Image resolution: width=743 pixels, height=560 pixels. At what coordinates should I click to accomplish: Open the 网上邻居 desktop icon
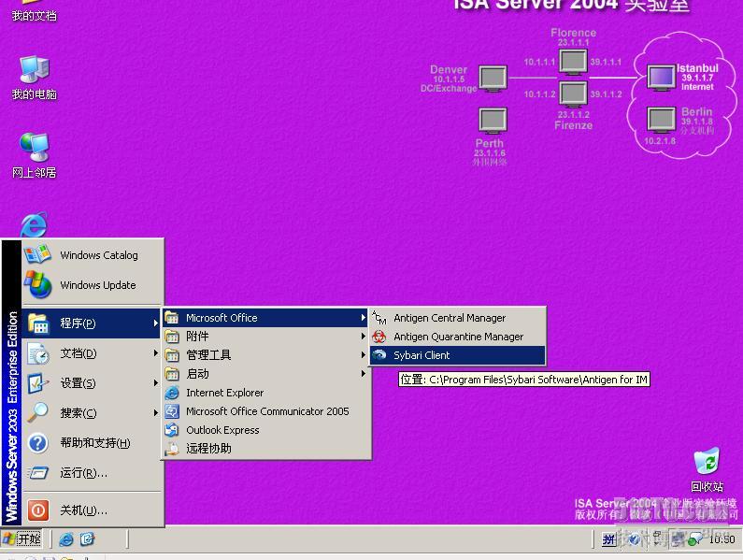[35, 156]
